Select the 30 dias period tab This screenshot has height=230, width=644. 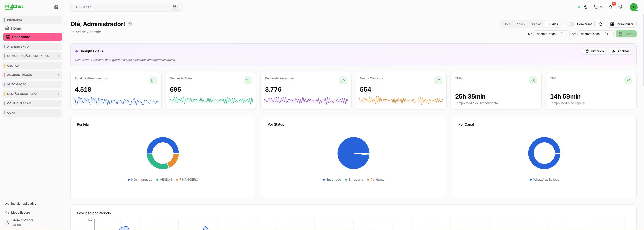(536, 24)
